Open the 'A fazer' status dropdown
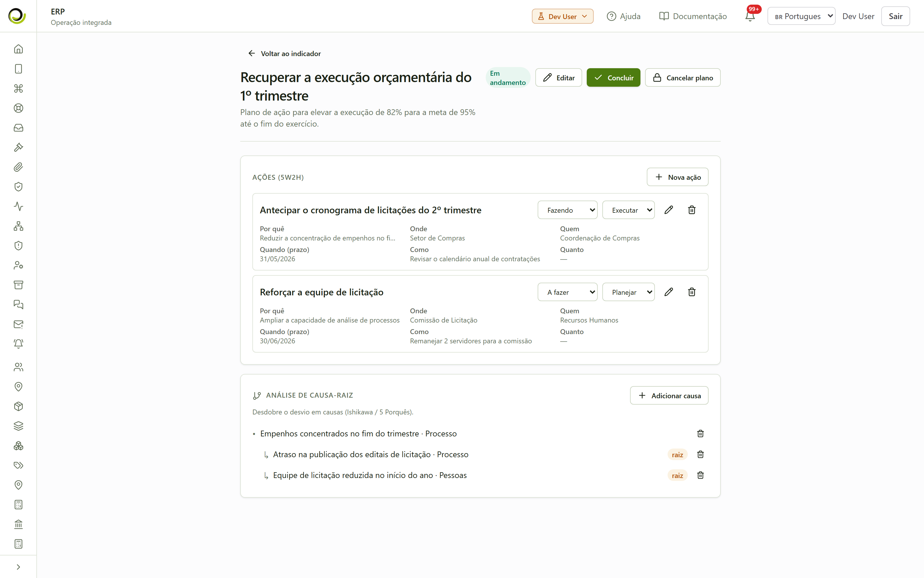The image size is (924, 578). [567, 292]
